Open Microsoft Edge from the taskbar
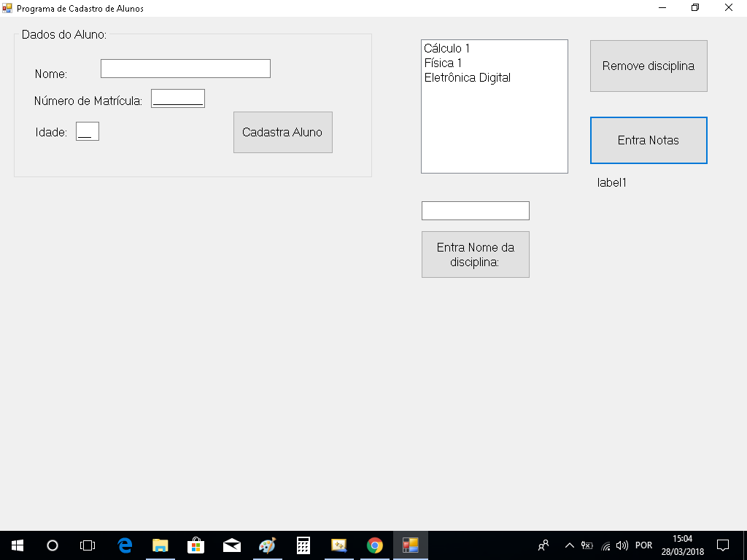 125,545
